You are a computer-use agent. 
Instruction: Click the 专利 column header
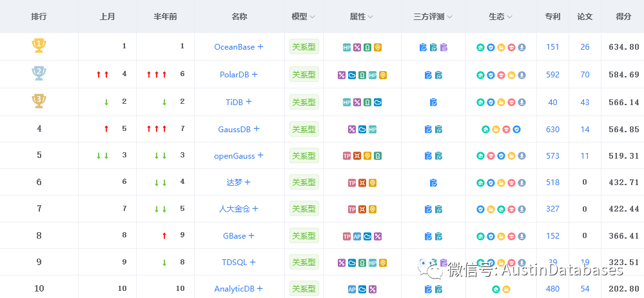point(553,17)
